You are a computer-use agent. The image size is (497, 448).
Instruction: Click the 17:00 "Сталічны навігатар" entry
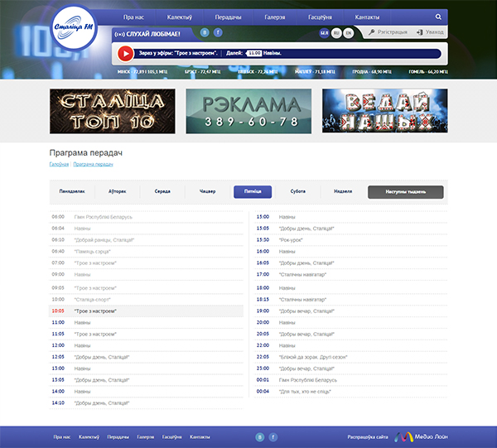(351, 274)
